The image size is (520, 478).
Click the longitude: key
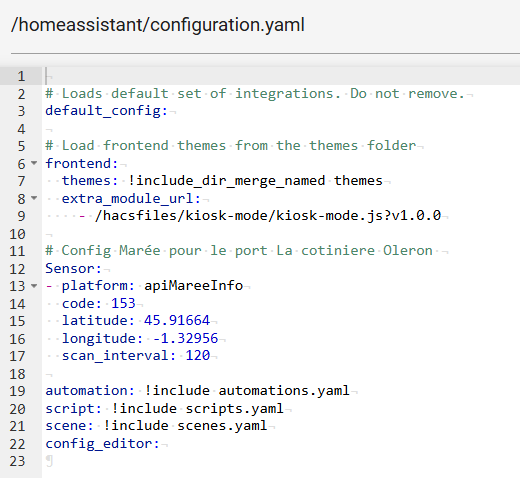[x=102, y=338]
